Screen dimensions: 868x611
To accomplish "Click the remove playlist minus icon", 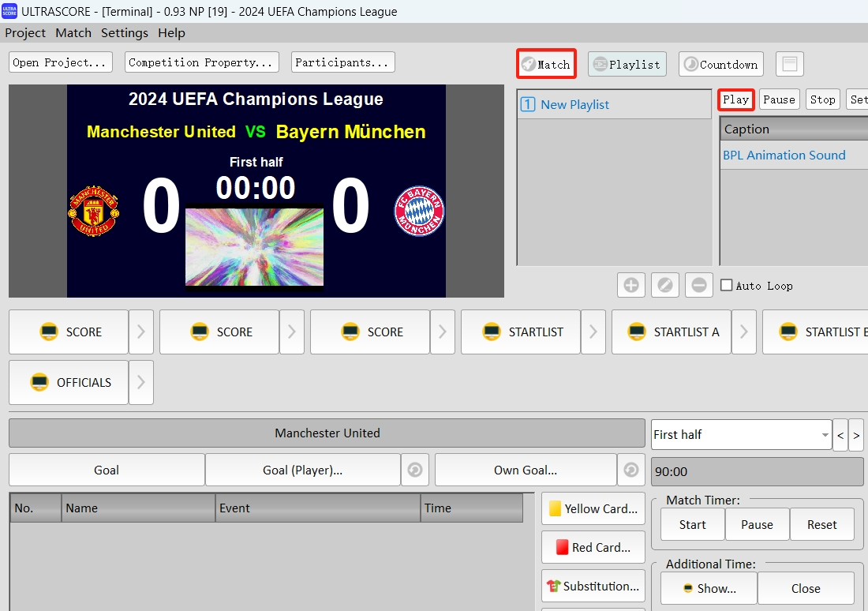I will click(699, 285).
